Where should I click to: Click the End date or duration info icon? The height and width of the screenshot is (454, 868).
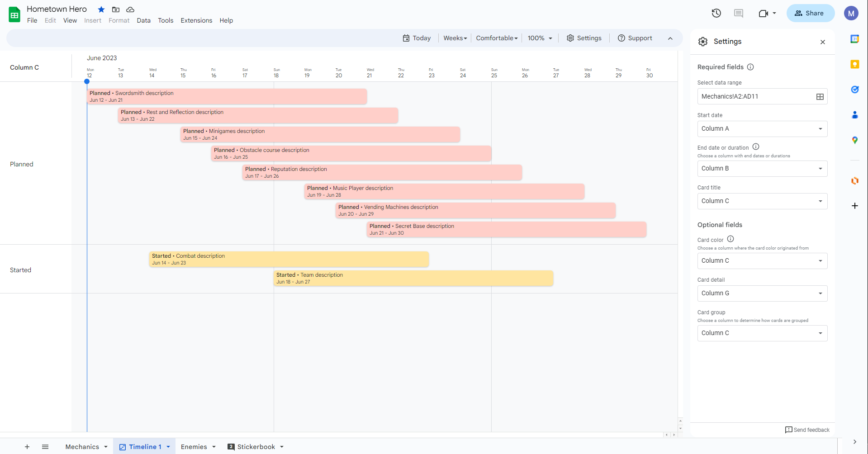tap(756, 147)
